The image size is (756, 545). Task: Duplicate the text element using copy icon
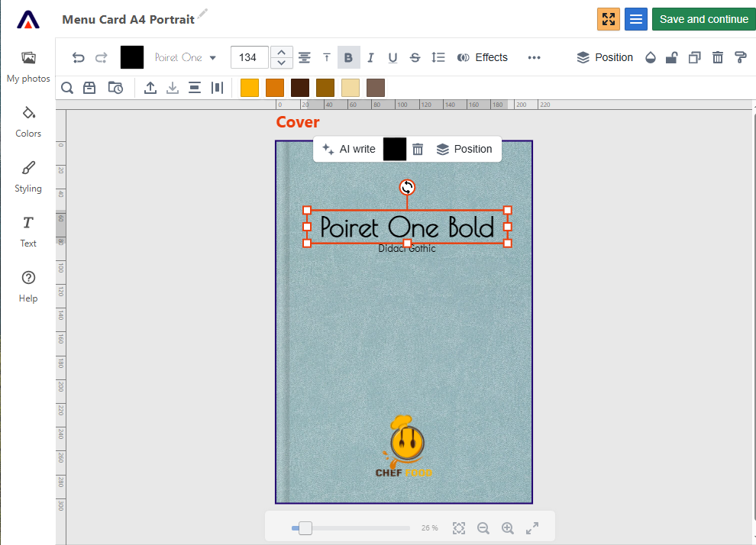[x=694, y=57]
